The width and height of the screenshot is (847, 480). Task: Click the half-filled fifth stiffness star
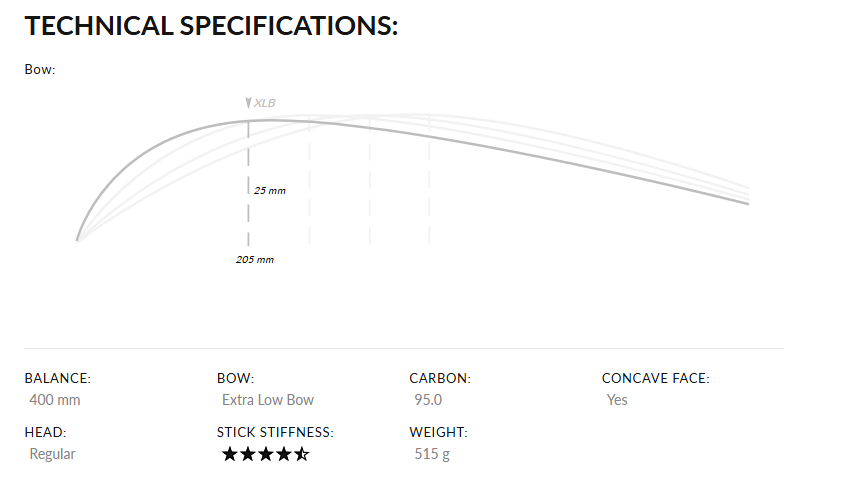[x=302, y=454]
